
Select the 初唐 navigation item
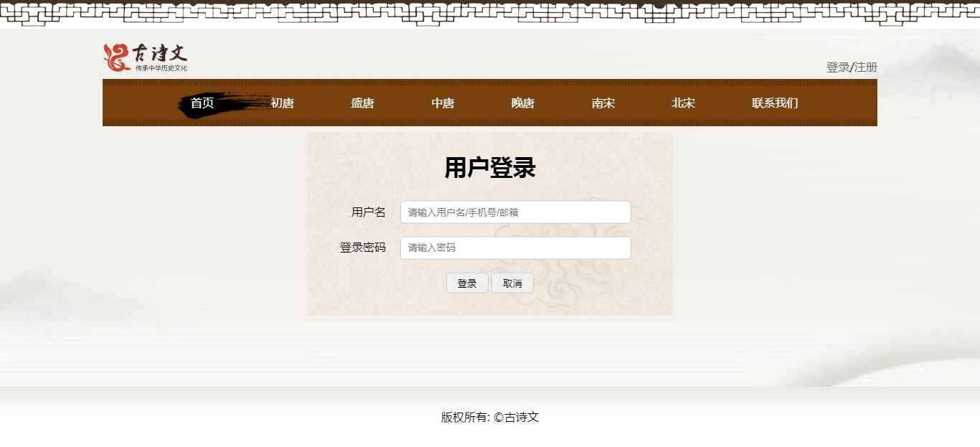click(x=283, y=103)
